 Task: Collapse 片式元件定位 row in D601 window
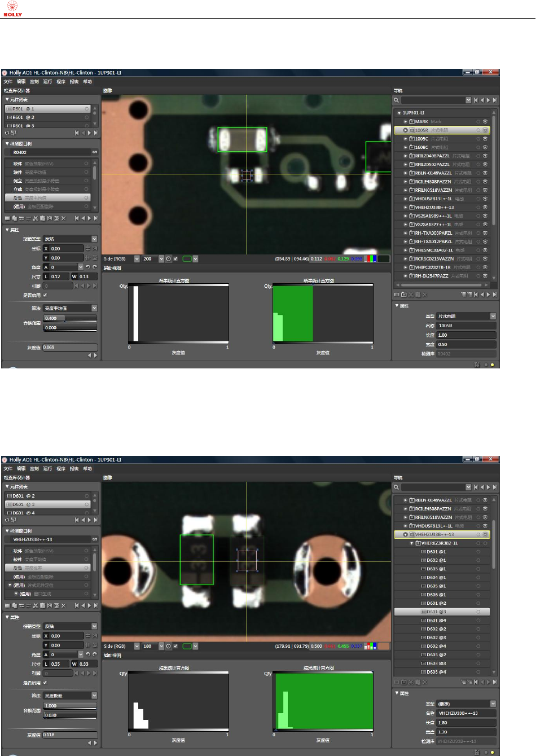point(10,585)
